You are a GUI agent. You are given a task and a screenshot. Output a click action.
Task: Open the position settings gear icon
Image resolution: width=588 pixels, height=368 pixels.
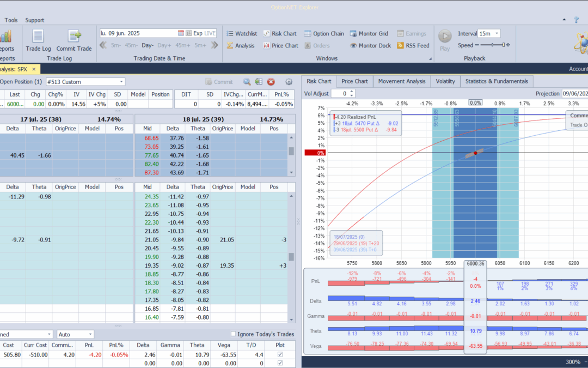(x=289, y=81)
